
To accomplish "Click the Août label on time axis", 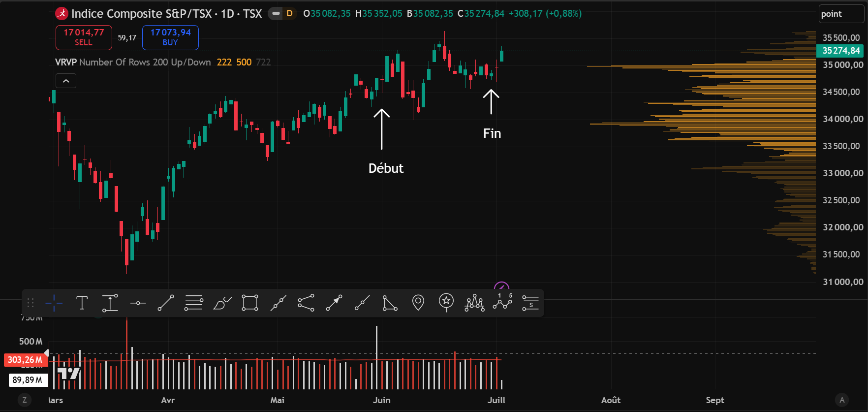I will pyautogui.click(x=611, y=400).
